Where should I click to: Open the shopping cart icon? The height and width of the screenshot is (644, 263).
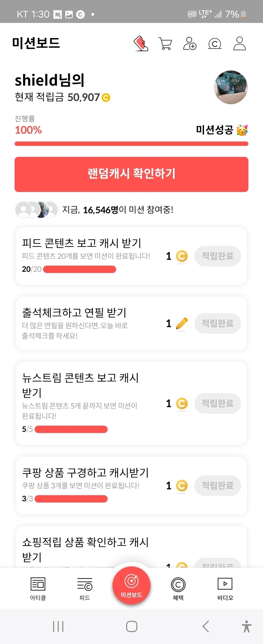(165, 44)
